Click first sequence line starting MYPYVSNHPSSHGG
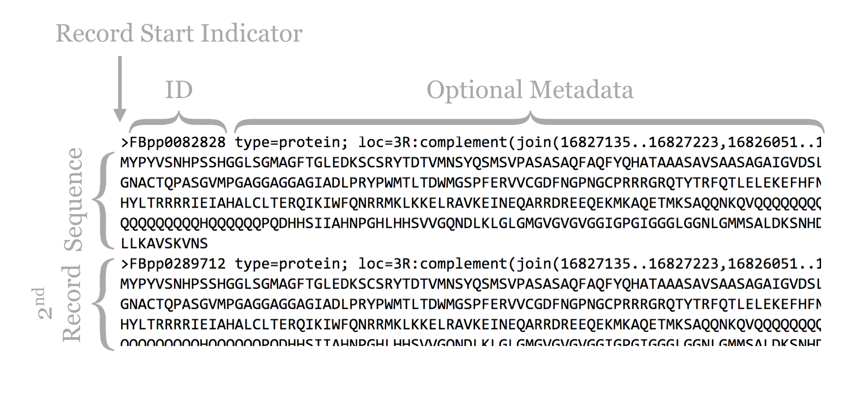The height and width of the screenshot is (402, 868). pyautogui.click(x=470, y=163)
